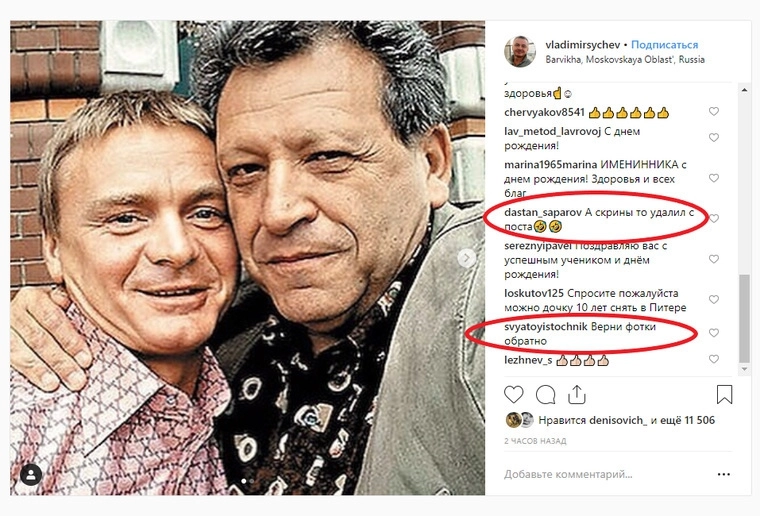Like chervyakov8541's comment
Image resolution: width=760 pixels, height=516 pixels.
714,112
